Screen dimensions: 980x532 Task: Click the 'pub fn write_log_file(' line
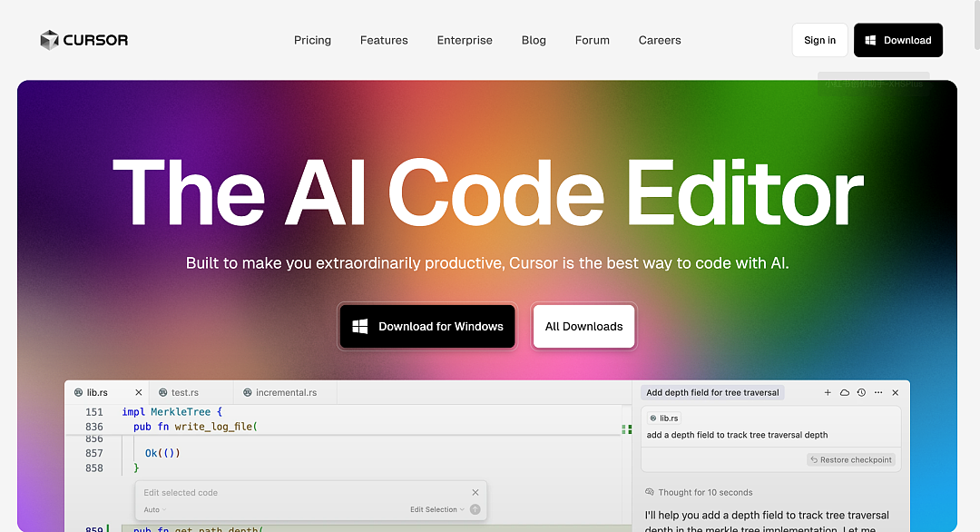point(195,427)
